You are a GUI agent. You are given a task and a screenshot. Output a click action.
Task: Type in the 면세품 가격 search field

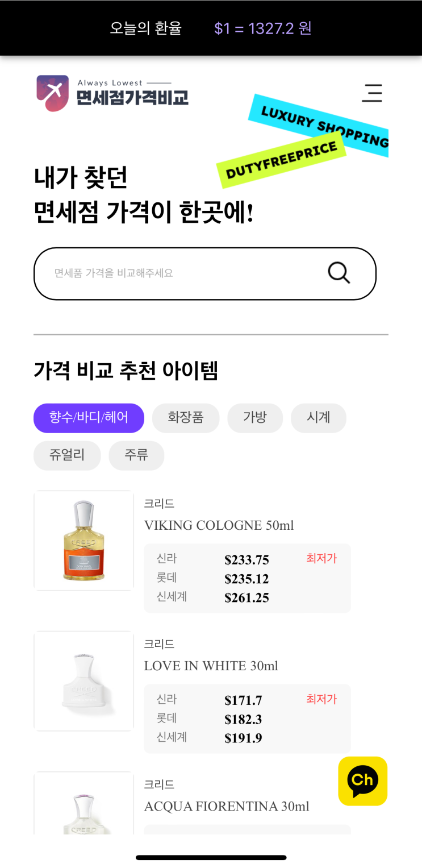[182, 273]
